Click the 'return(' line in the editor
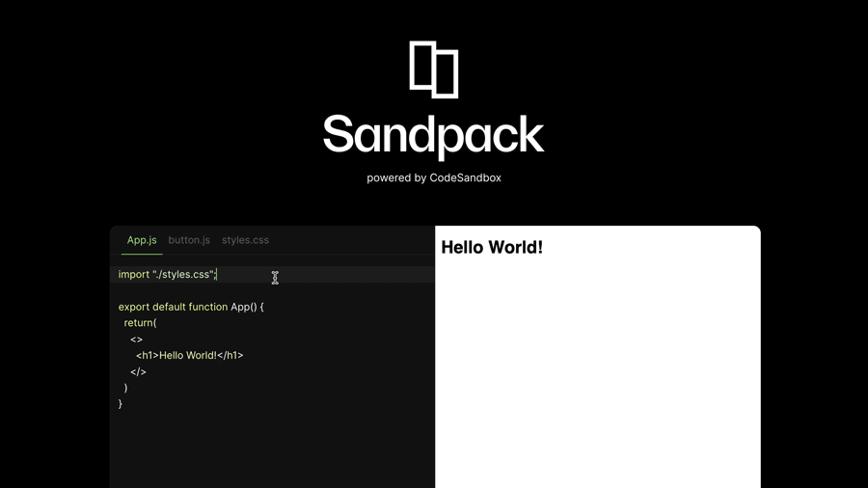Screen dimensions: 868x488 140,323
